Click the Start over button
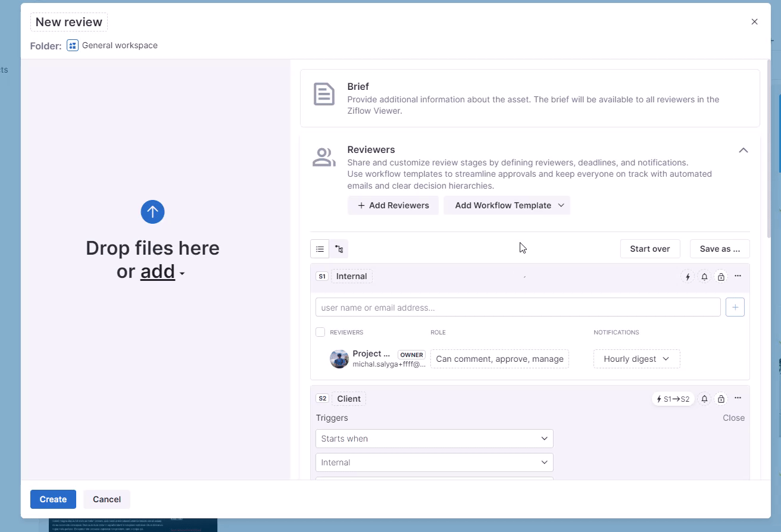This screenshot has width=781, height=532. pyautogui.click(x=650, y=249)
